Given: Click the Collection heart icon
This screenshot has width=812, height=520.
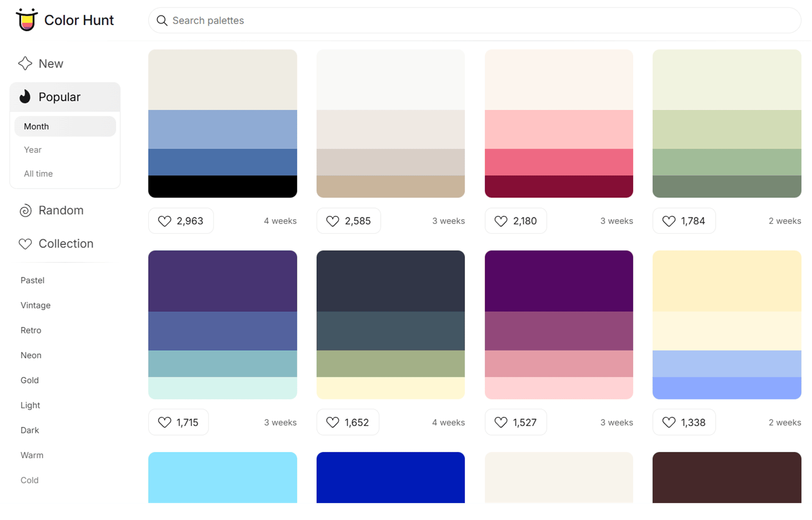Looking at the screenshot, I should 25,244.
